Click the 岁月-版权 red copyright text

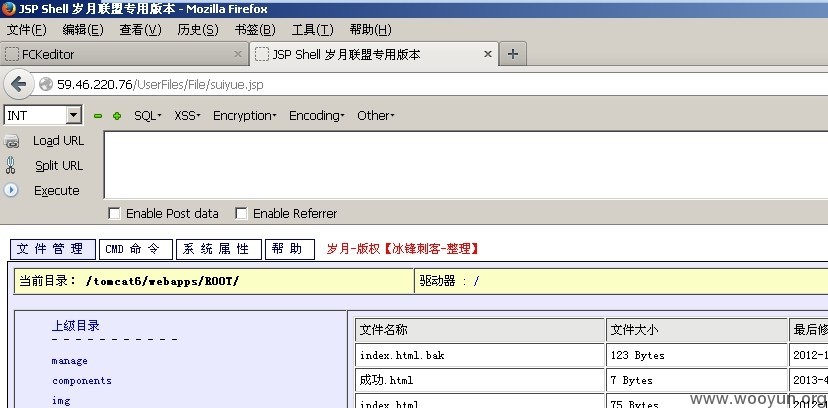pyautogui.click(x=403, y=249)
